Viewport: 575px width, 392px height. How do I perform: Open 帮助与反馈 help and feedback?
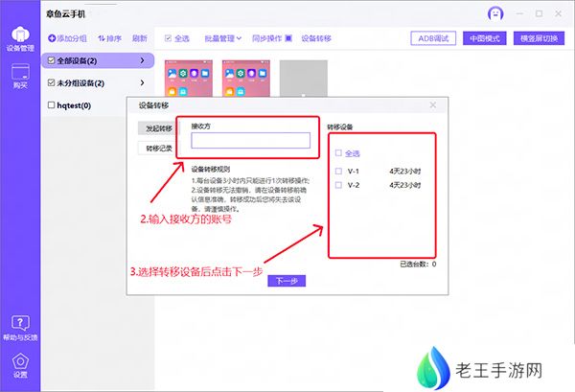20,328
